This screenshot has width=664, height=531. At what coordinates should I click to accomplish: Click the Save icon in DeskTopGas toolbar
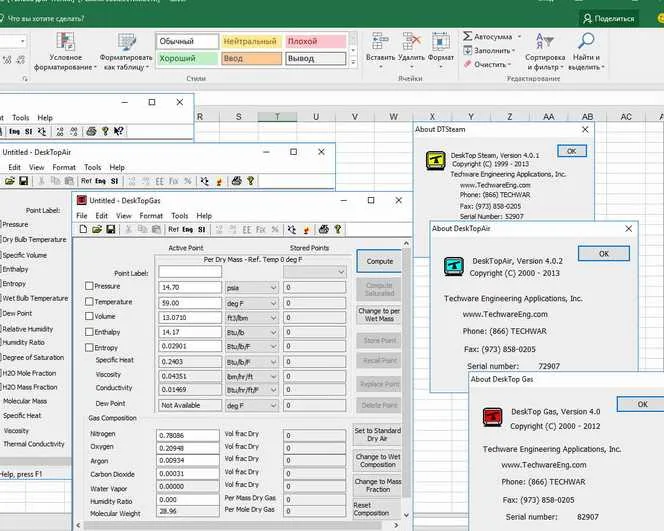click(x=111, y=230)
